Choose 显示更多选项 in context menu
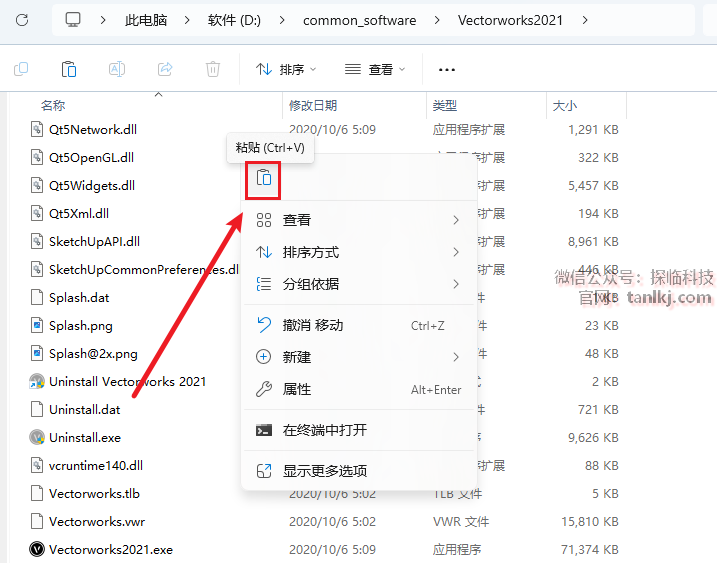This screenshot has height=566, width=717. pyautogui.click(x=358, y=471)
